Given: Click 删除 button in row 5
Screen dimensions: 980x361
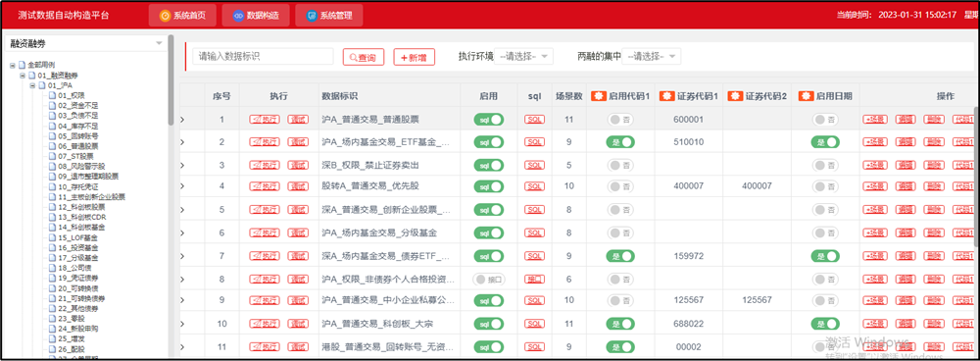Looking at the screenshot, I should [934, 210].
